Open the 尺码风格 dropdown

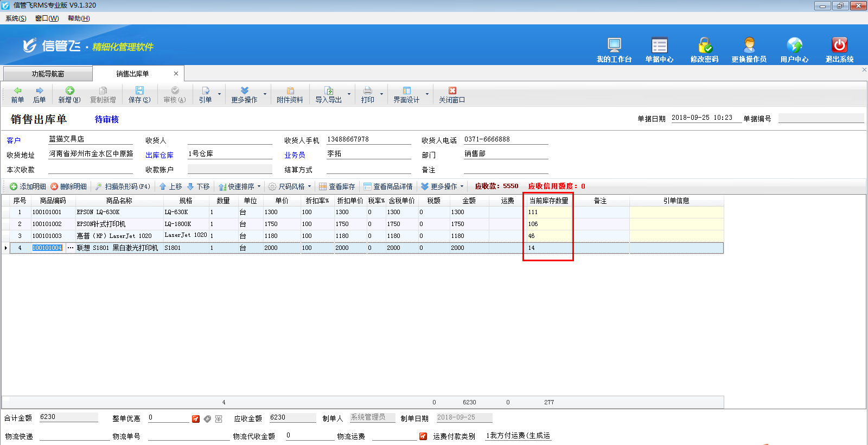coord(309,186)
